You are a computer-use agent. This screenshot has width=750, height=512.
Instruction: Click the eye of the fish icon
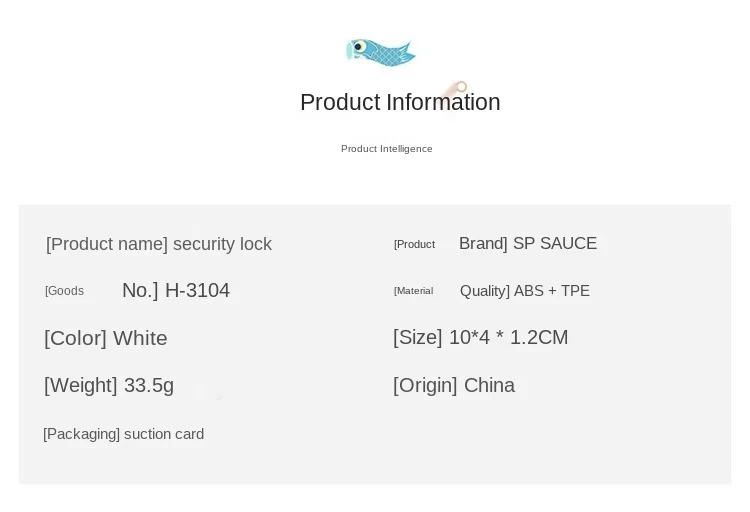(358, 47)
